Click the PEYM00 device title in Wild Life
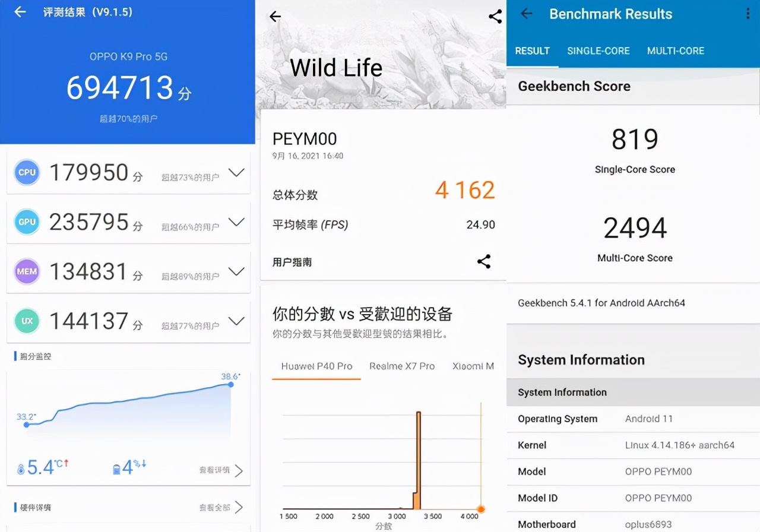760x532 pixels. pos(305,139)
